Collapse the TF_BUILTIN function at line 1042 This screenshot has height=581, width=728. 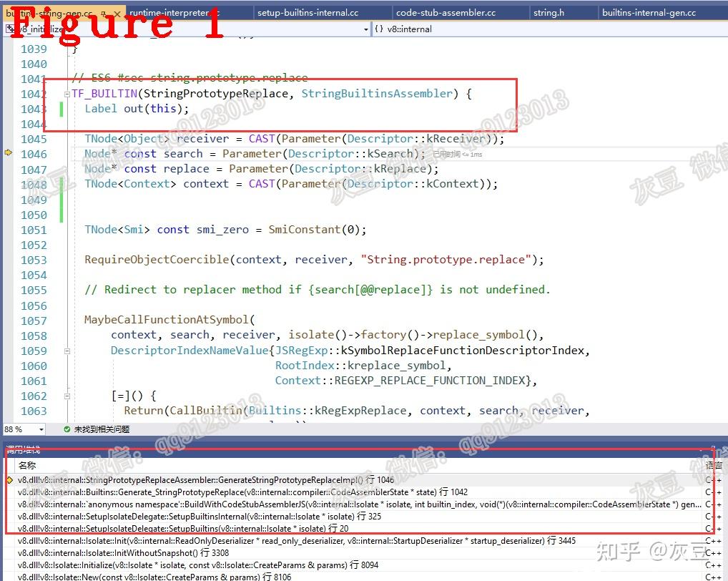pos(67,94)
